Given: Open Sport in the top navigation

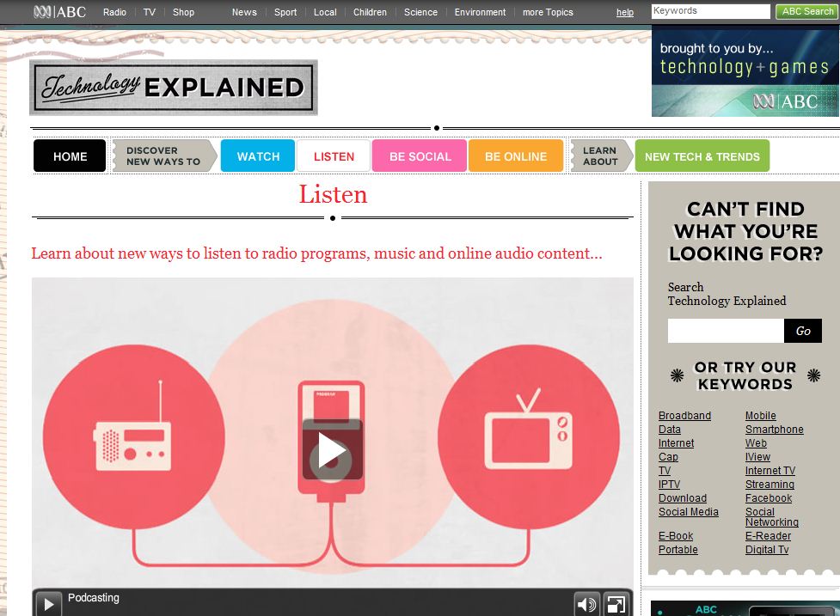Looking at the screenshot, I should (x=285, y=12).
